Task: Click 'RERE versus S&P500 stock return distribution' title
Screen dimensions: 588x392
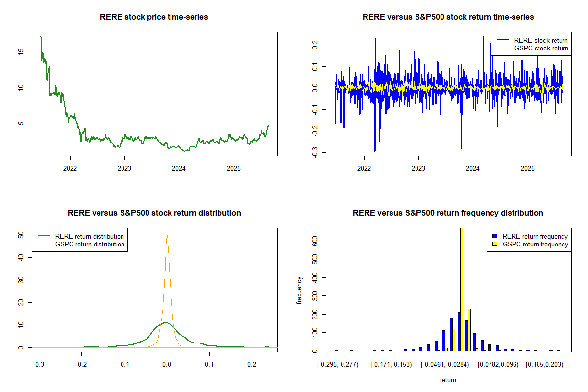Action: pos(154,213)
